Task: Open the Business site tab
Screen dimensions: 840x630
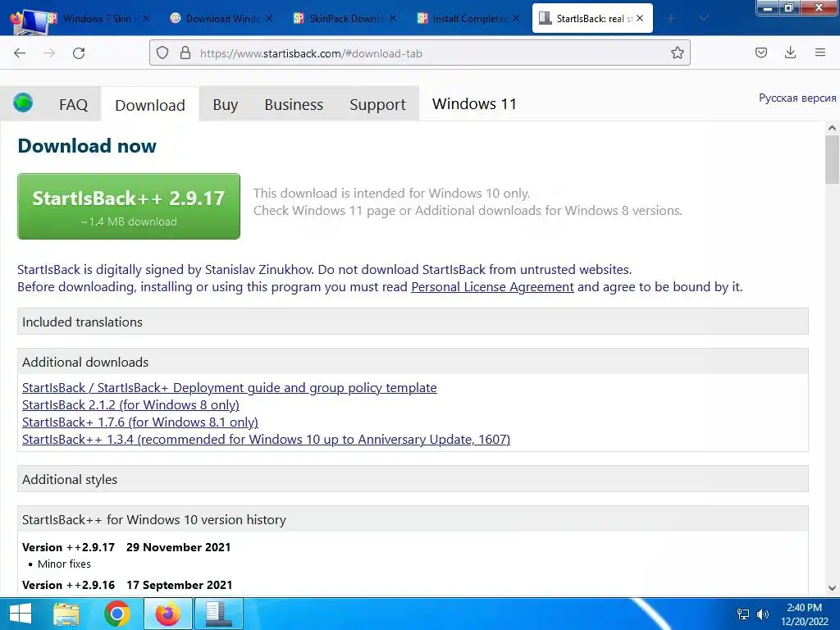Action: [294, 104]
